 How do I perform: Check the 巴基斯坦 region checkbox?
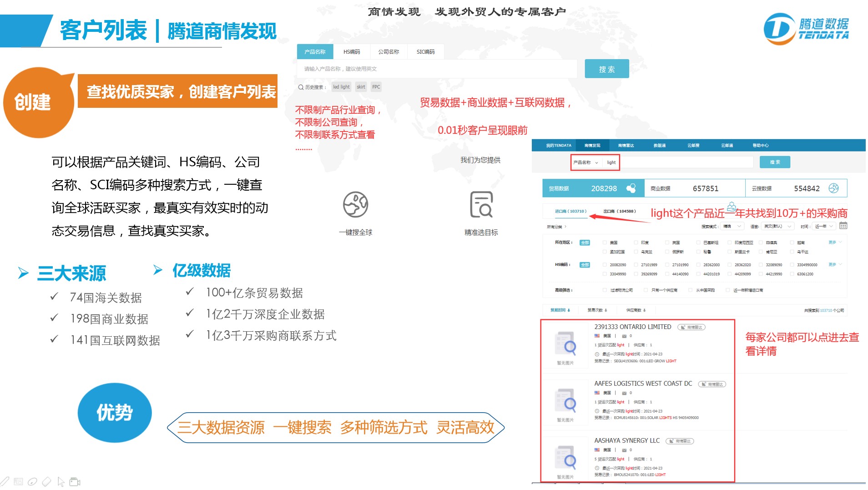point(698,242)
